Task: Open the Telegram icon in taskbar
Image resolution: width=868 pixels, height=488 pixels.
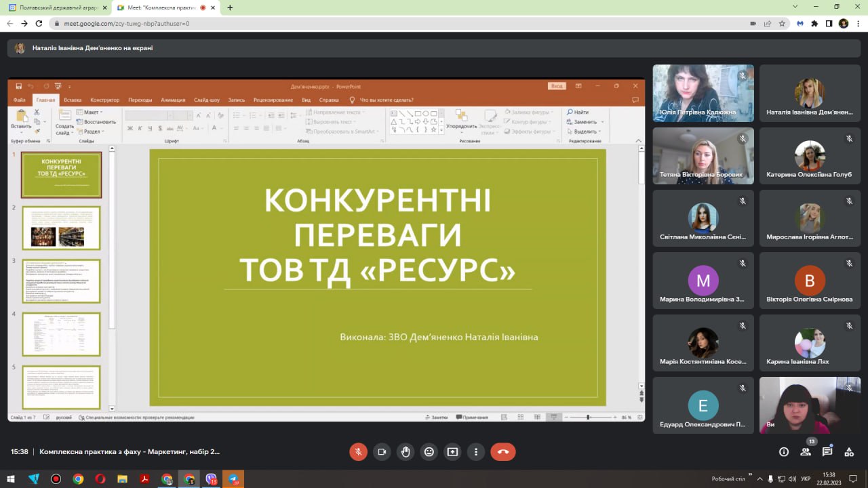Action: (233, 479)
